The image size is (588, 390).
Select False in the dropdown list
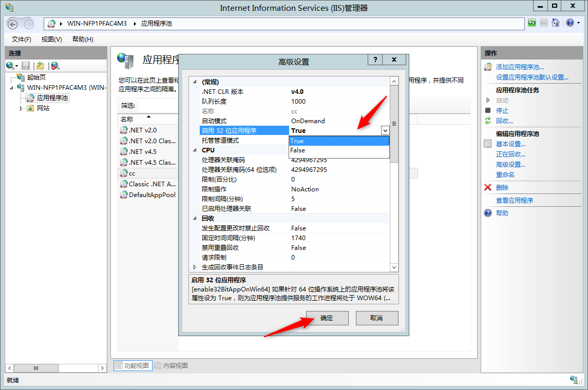coord(339,150)
